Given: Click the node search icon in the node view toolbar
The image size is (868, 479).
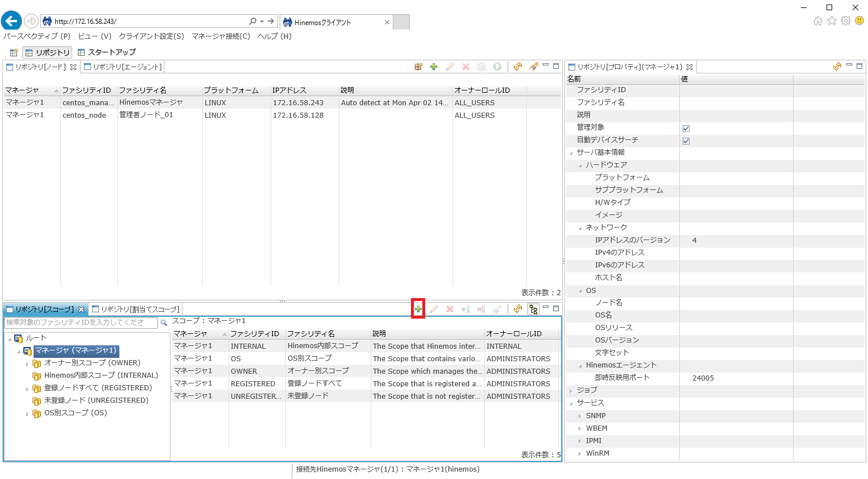Looking at the screenshot, I should [x=418, y=67].
